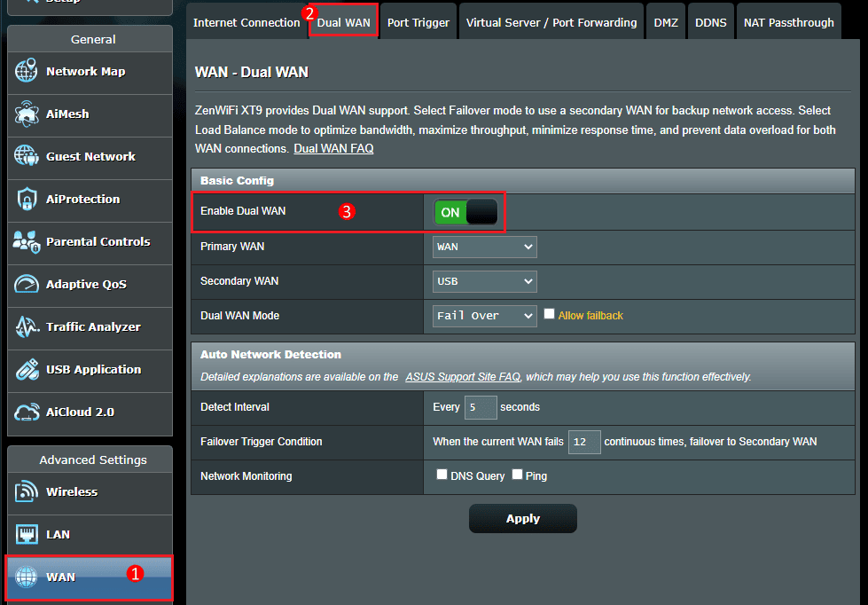
Task: Open the Traffic Analyzer icon
Action: pos(27,327)
